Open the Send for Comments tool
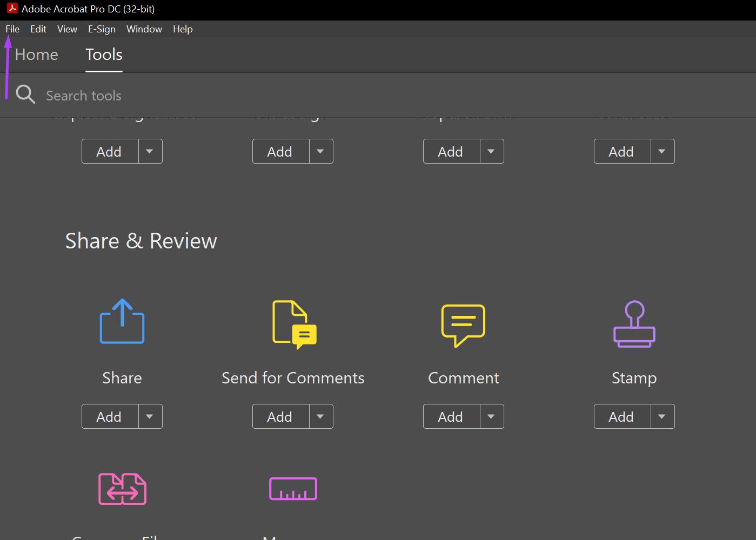 coord(292,324)
